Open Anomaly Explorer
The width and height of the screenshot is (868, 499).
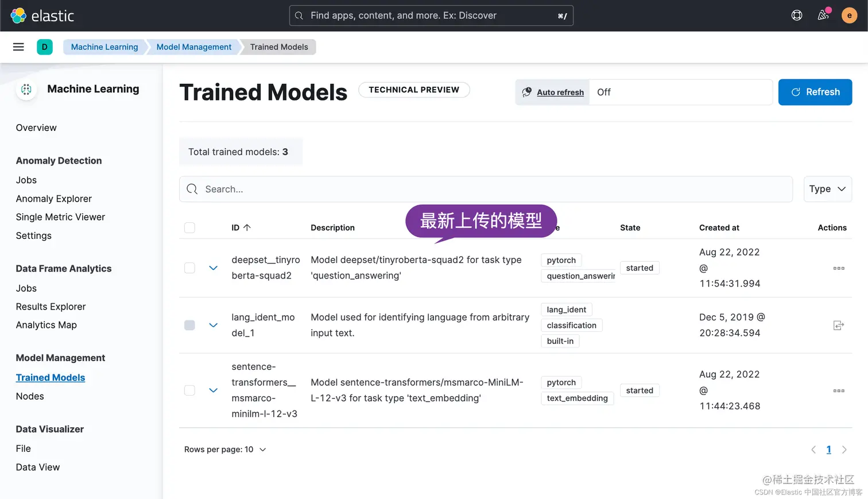[54, 199]
